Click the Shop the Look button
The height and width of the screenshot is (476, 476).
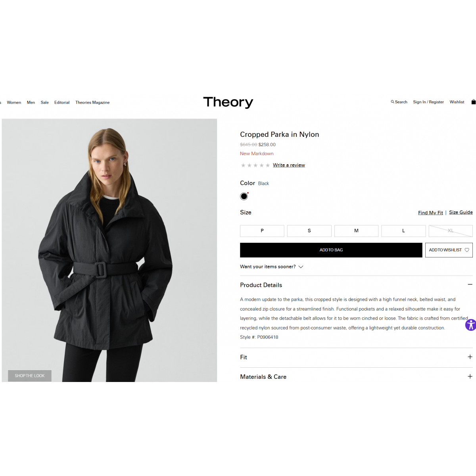(x=30, y=376)
